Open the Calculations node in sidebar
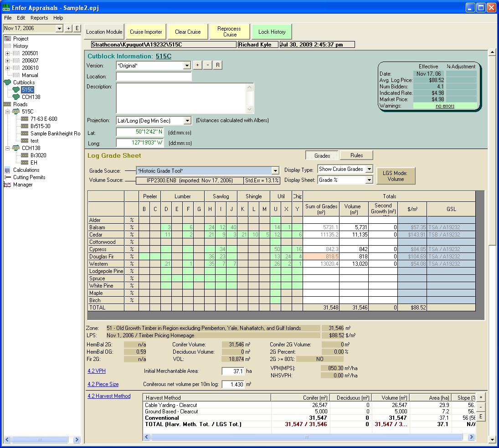This screenshot has width=499, height=448. tap(26, 170)
